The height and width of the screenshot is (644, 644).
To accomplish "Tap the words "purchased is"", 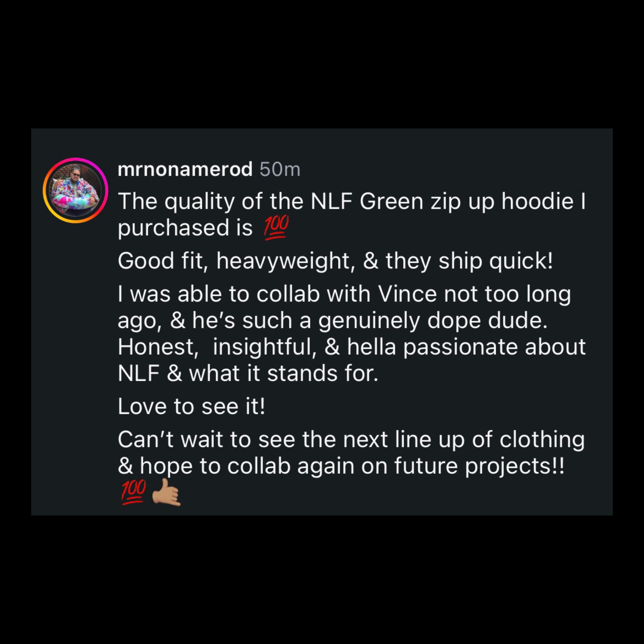I will point(185,229).
